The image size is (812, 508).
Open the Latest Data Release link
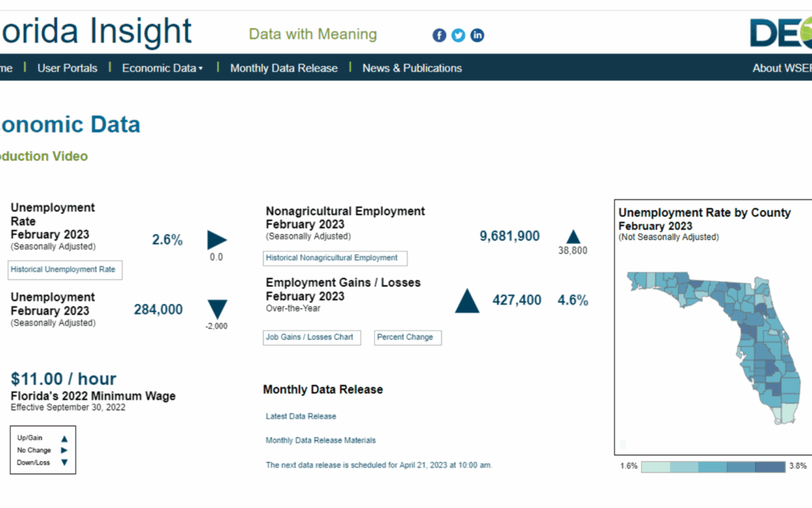coord(301,416)
